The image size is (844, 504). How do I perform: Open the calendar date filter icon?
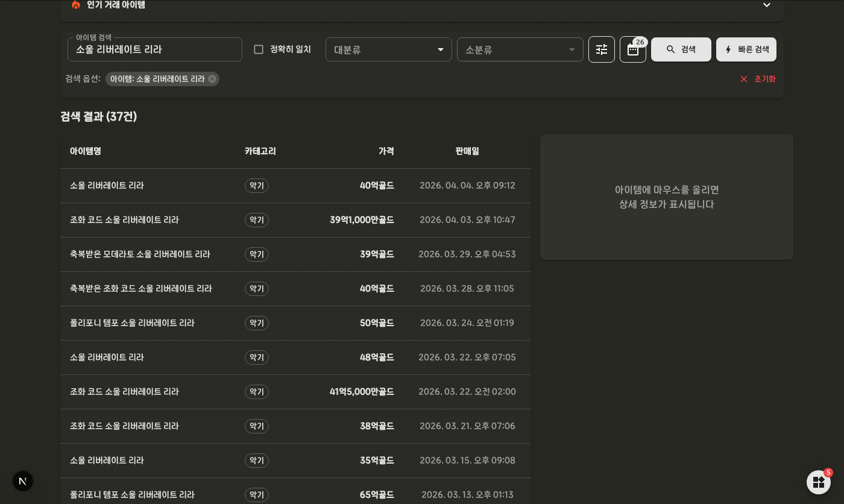pyautogui.click(x=633, y=49)
